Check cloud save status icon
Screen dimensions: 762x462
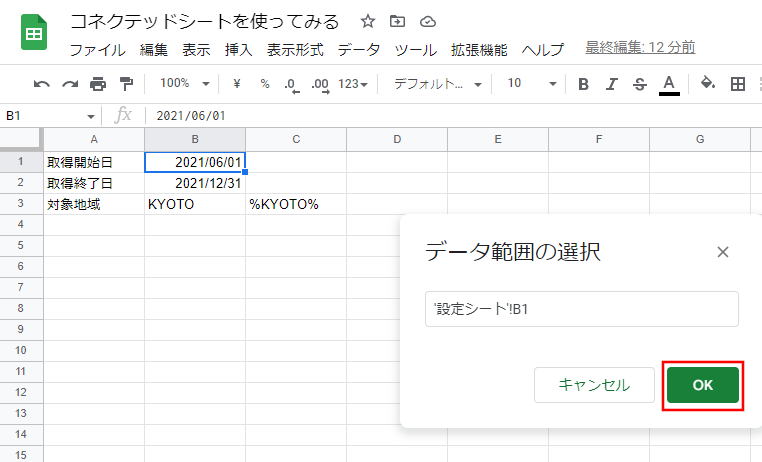pyautogui.click(x=428, y=21)
